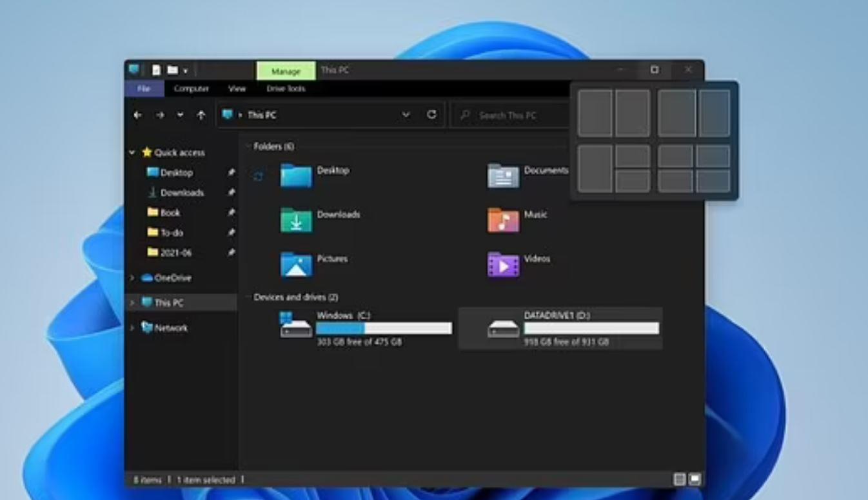
Task: Snap window to left zone of two-halves layout
Action: (595, 113)
